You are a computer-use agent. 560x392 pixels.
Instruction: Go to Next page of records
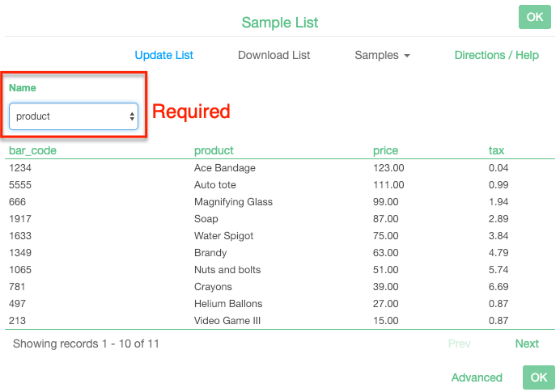[x=527, y=344]
